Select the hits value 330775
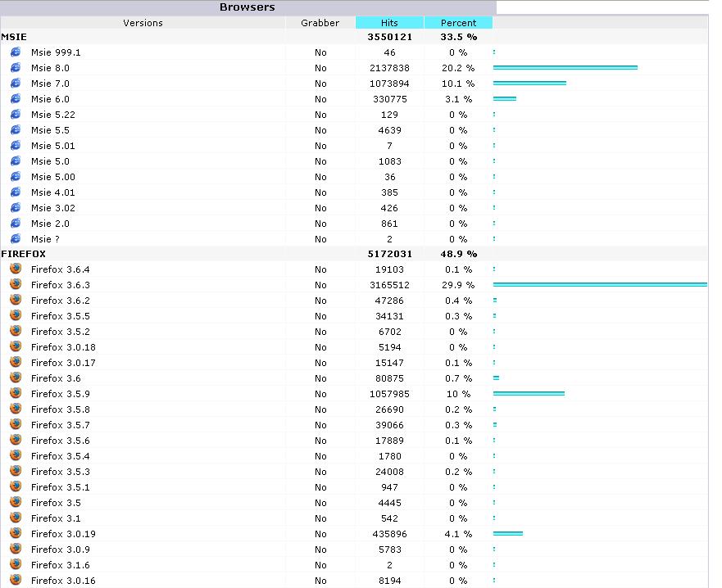 click(389, 99)
